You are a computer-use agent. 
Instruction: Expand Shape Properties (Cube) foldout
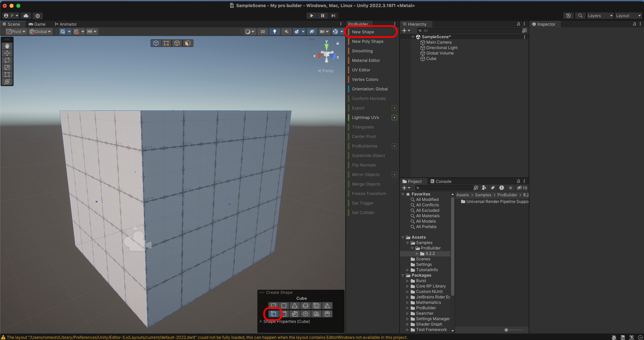point(261,321)
